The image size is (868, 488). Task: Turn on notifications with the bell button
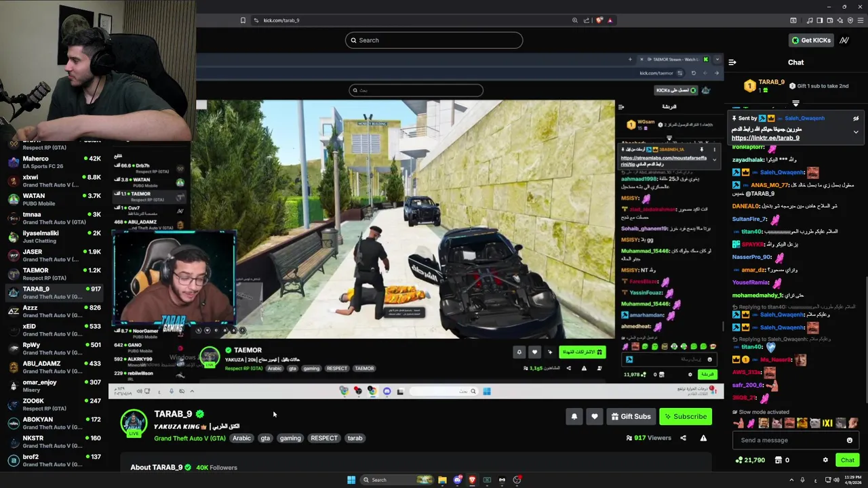pyautogui.click(x=574, y=416)
